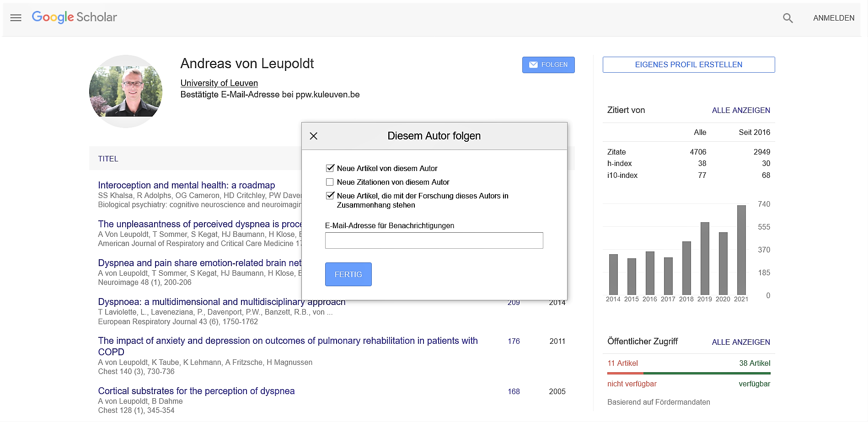Show all public access articles

740,342
